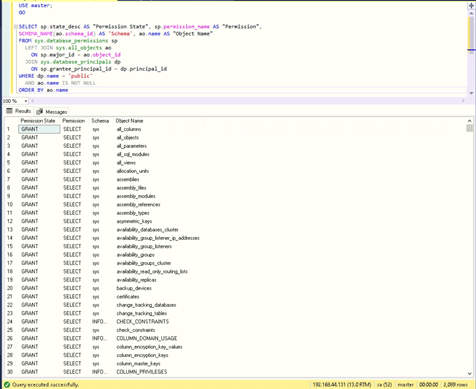Switch to the Messages tab

point(52,112)
